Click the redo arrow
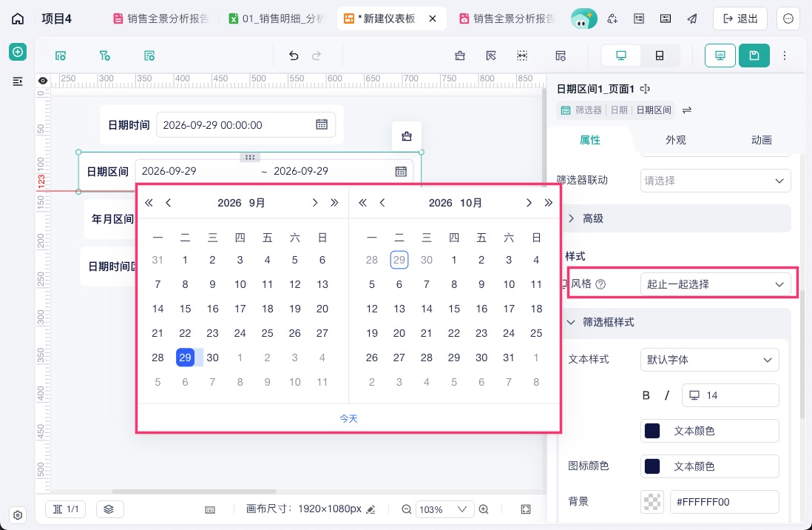This screenshot has width=812, height=530. coord(317,56)
